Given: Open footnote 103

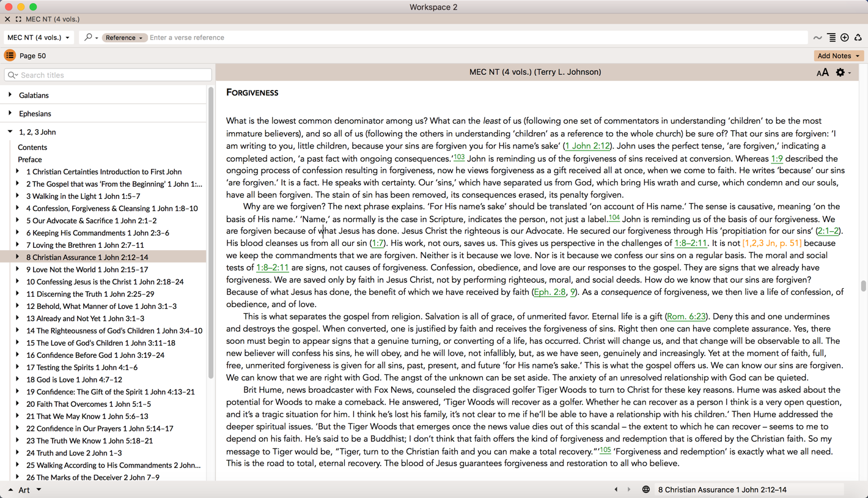Looking at the screenshot, I should [459, 157].
